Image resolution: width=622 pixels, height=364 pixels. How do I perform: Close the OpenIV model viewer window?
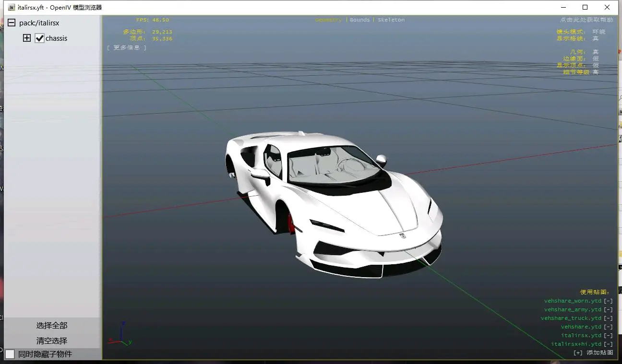pyautogui.click(x=607, y=7)
